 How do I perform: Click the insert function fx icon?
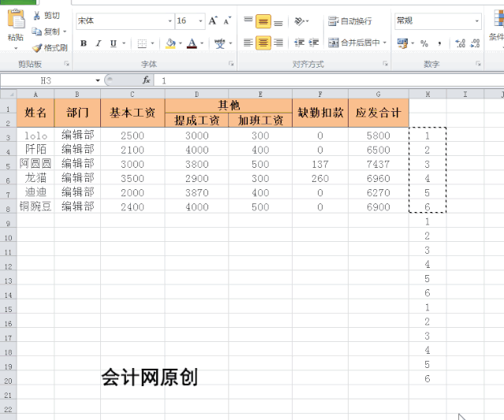[146, 80]
